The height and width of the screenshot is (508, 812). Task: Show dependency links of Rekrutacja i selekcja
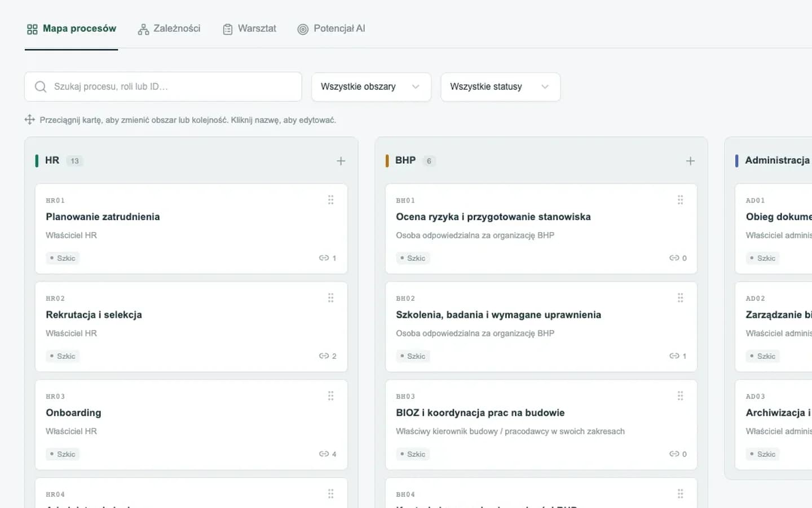tap(328, 356)
